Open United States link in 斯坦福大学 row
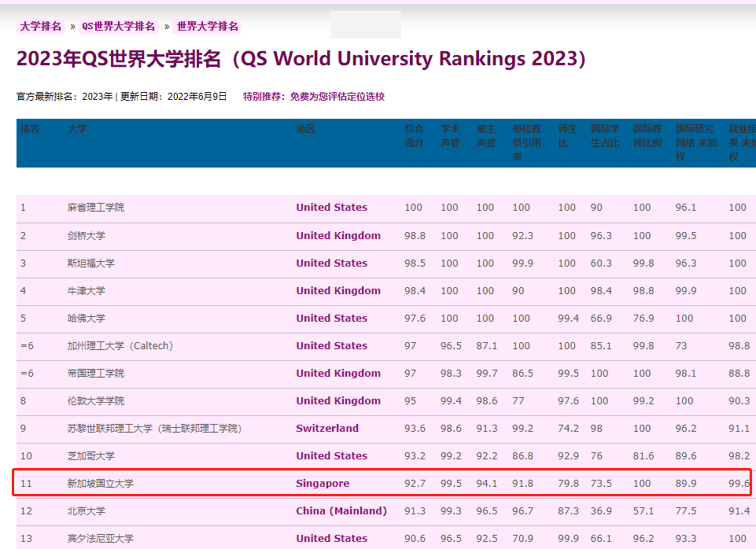Screen dimensions: 756x549 coord(332,263)
